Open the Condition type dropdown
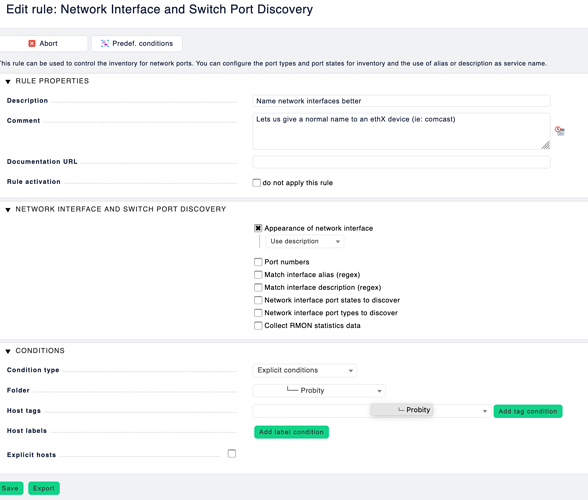Image resolution: width=588 pixels, height=500 pixels. coord(304,370)
